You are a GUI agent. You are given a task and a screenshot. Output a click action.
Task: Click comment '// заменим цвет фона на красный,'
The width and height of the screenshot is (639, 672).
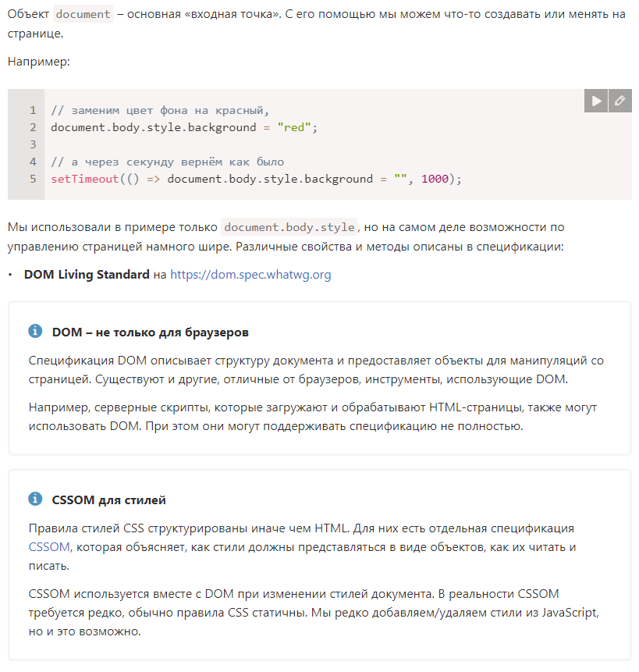pyautogui.click(x=160, y=111)
